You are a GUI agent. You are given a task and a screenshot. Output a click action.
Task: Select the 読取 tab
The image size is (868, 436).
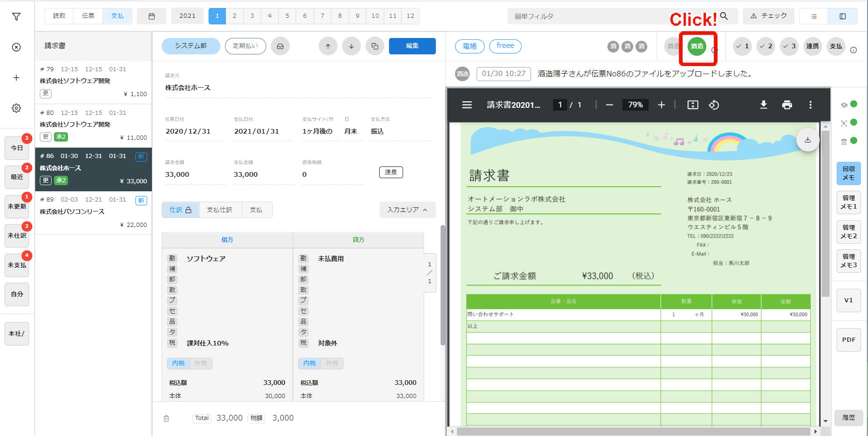[x=60, y=16]
